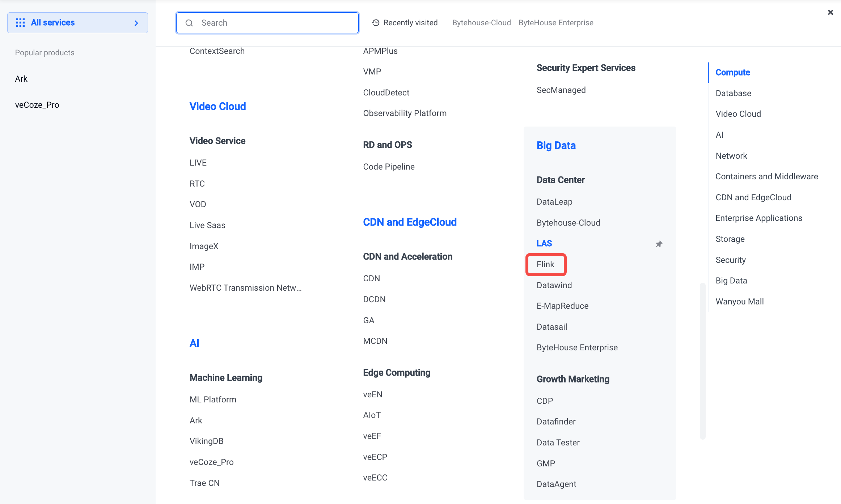Open the Datafinder service

556,422
